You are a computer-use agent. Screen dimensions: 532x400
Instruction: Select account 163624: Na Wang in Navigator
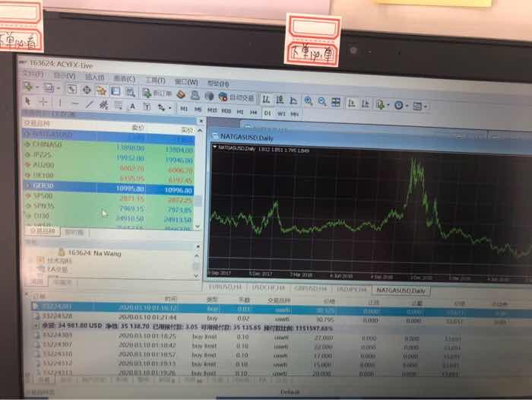pos(90,252)
